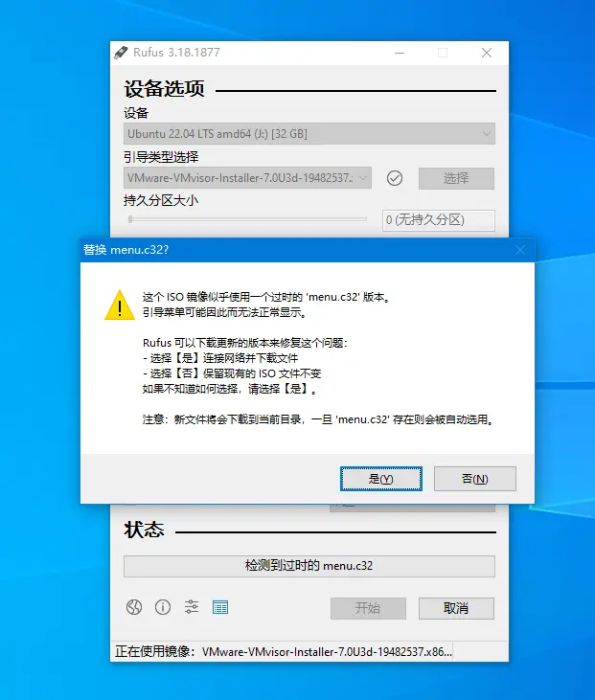Click the 检测到过时的 menu.c32 status bar
Image resolution: width=595 pixels, height=700 pixels.
[309, 566]
